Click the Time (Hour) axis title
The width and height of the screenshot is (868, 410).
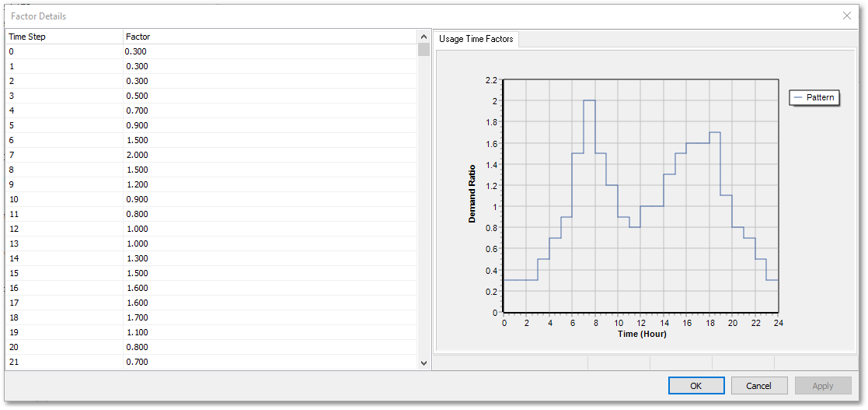(641, 334)
